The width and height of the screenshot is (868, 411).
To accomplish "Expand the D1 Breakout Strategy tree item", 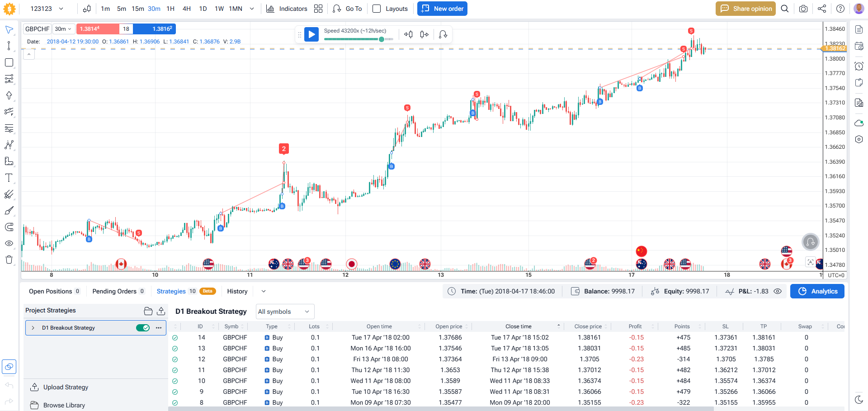I will pos(33,328).
